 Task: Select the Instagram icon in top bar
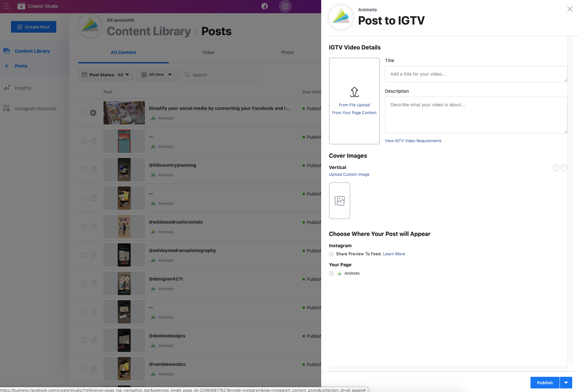click(285, 6)
